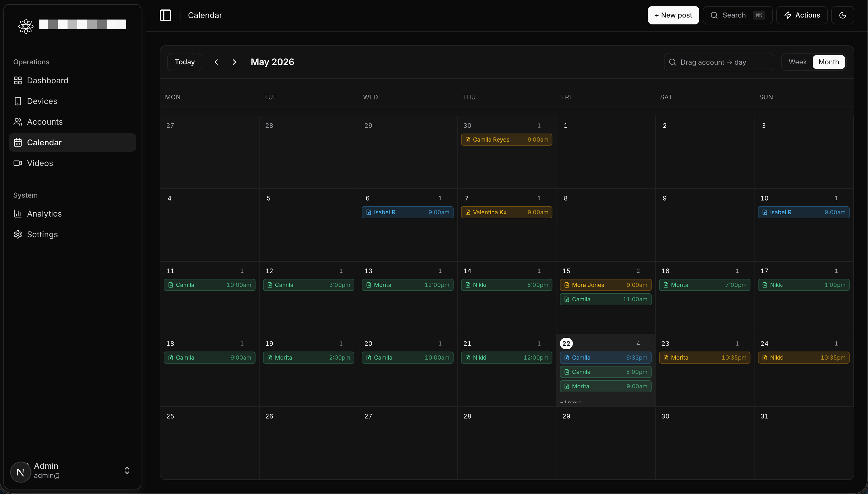This screenshot has height=494, width=868.
Task: Open Nikki 1:00pm post on May 17
Action: point(804,285)
